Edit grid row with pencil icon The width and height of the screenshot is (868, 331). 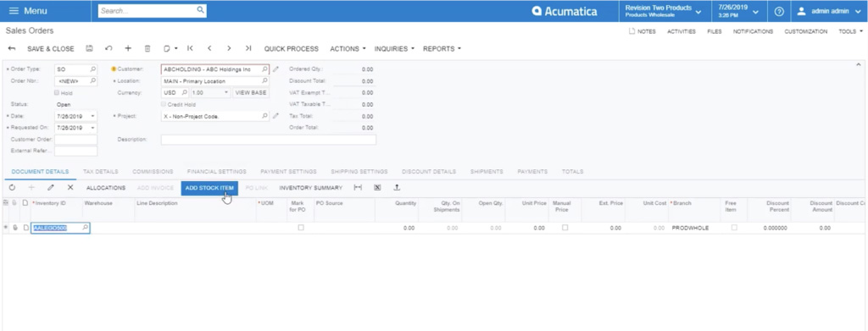[x=50, y=188]
